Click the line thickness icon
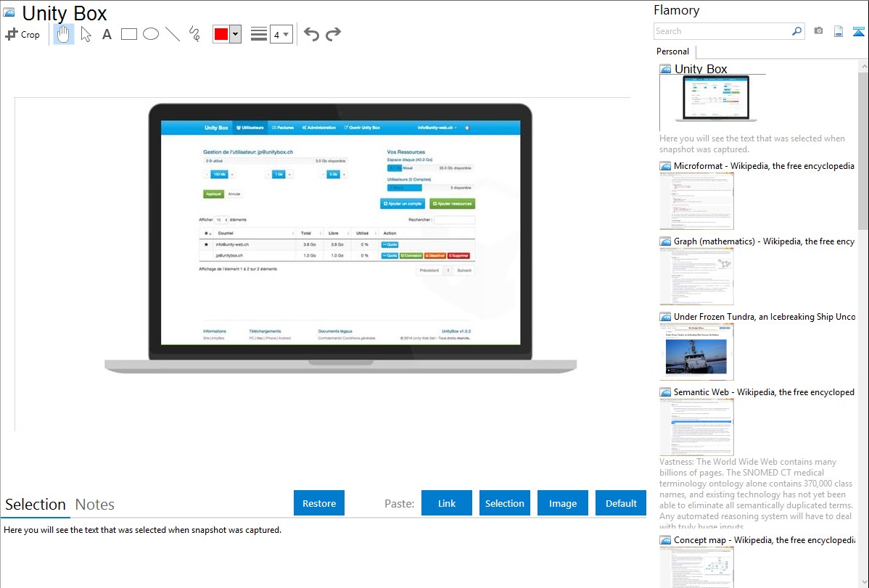The image size is (869, 588). [x=258, y=34]
